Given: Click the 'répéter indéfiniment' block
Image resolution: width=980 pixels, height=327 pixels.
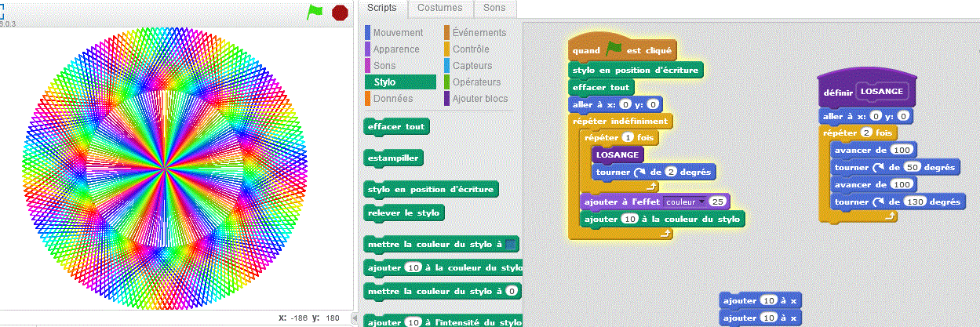Looking at the screenshot, I should pyautogui.click(x=620, y=122).
